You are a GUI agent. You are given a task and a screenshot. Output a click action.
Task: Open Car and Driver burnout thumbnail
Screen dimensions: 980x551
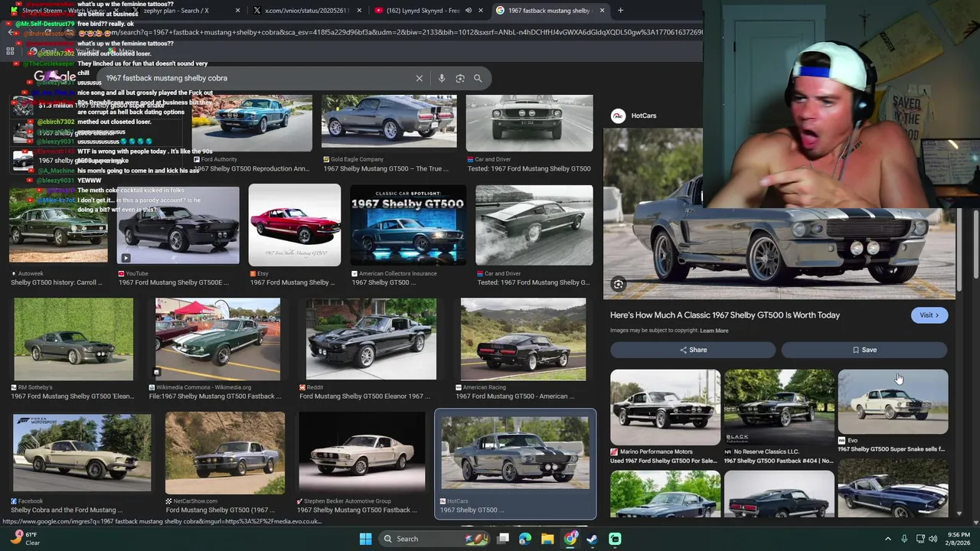pos(534,225)
